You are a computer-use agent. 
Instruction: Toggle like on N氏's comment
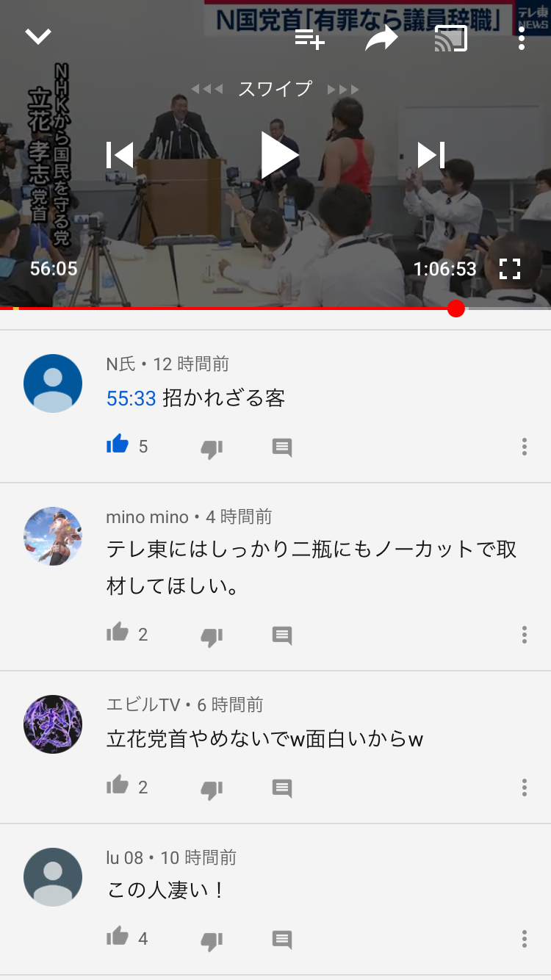118,444
